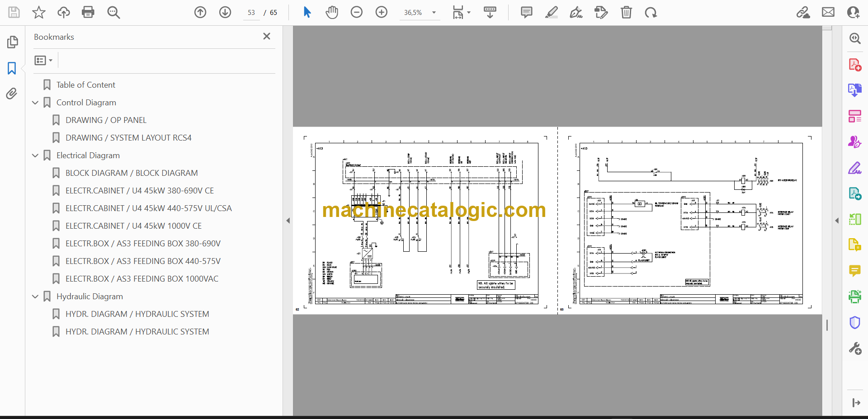Add to favorites with star icon
The width and height of the screenshot is (868, 419).
pos(39,12)
